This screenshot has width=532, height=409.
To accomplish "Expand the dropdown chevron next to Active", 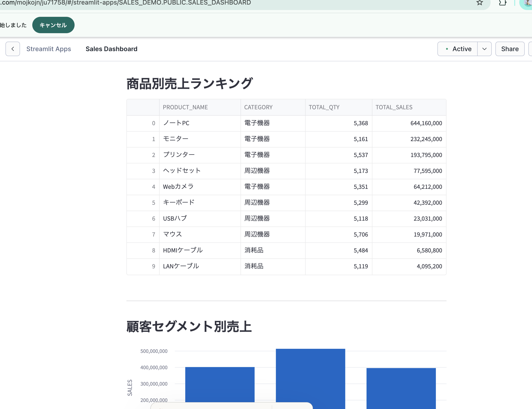I will (484, 49).
